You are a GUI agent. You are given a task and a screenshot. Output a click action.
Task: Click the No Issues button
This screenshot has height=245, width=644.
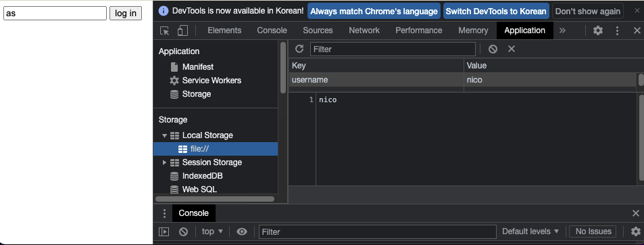tap(593, 231)
